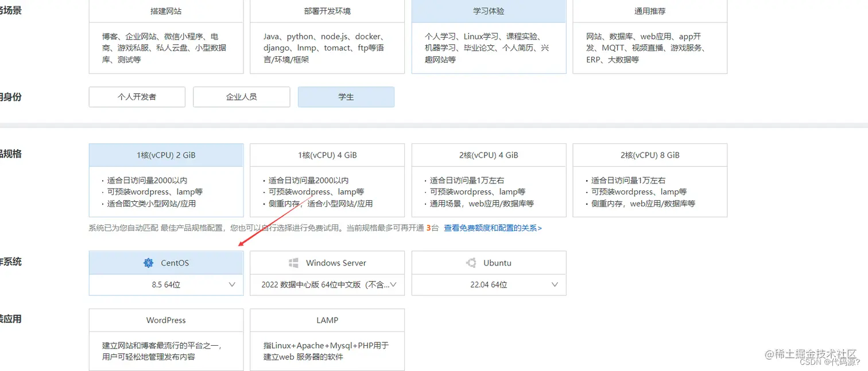Click the highlighted 学习体验 scenario option
Screen dimensions: 868x371
click(489, 10)
